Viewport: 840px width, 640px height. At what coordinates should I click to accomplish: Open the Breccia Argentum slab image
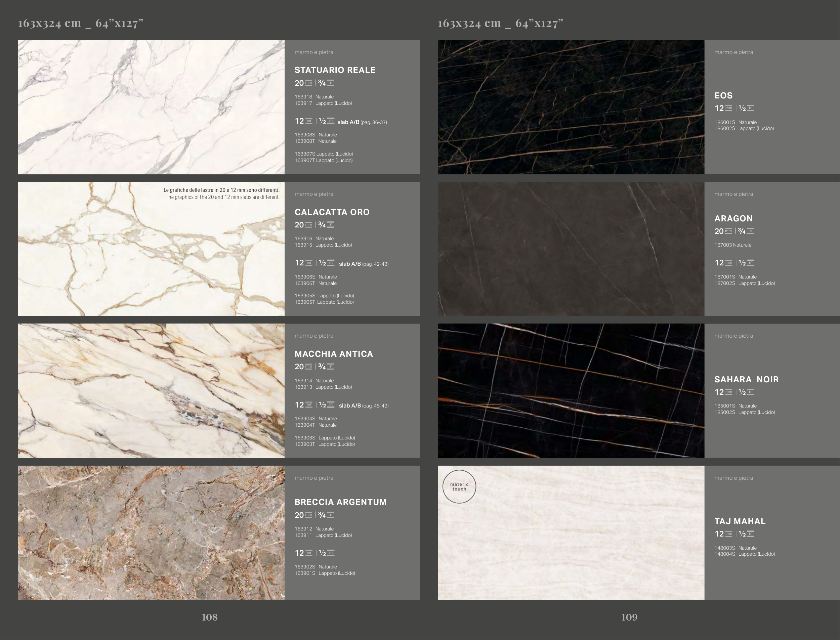pyautogui.click(x=151, y=532)
